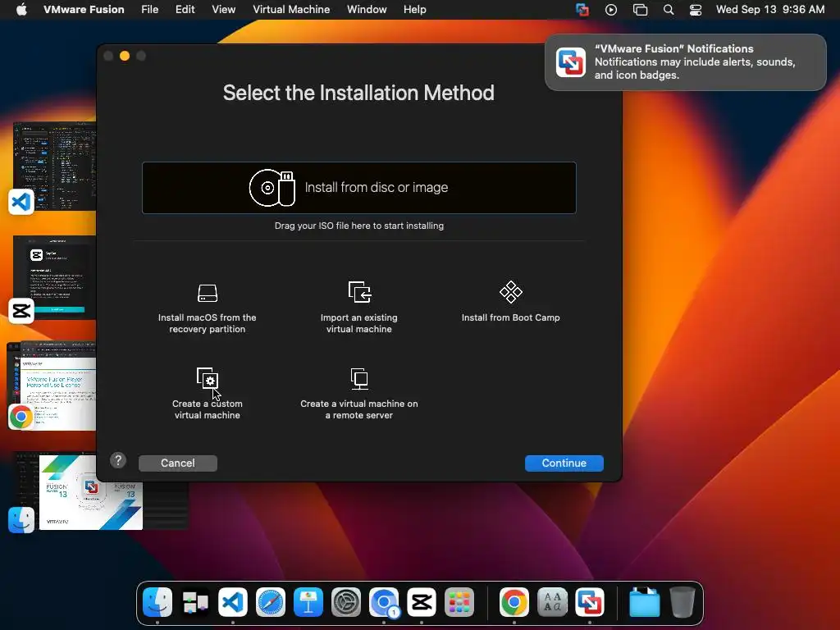Launch Google Chrome from the Dock
The width and height of the screenshot is (840, 630).
click(514, 602)
